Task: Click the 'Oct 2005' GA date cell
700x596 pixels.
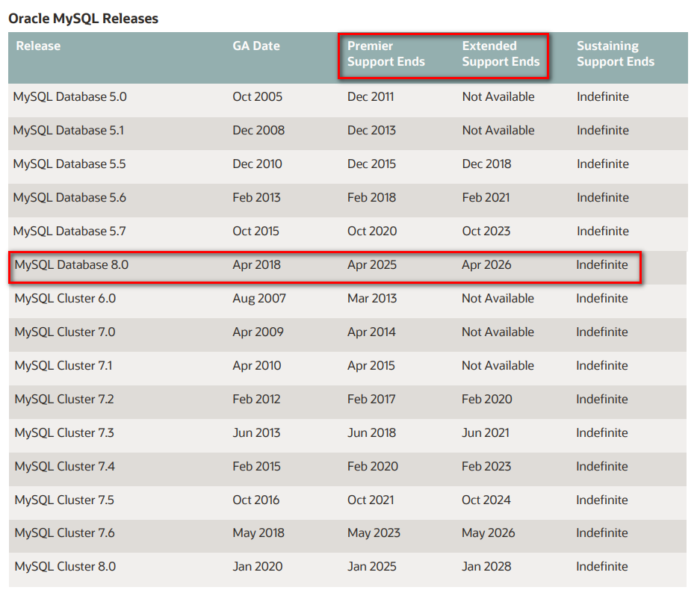Action: click(258, 96)
